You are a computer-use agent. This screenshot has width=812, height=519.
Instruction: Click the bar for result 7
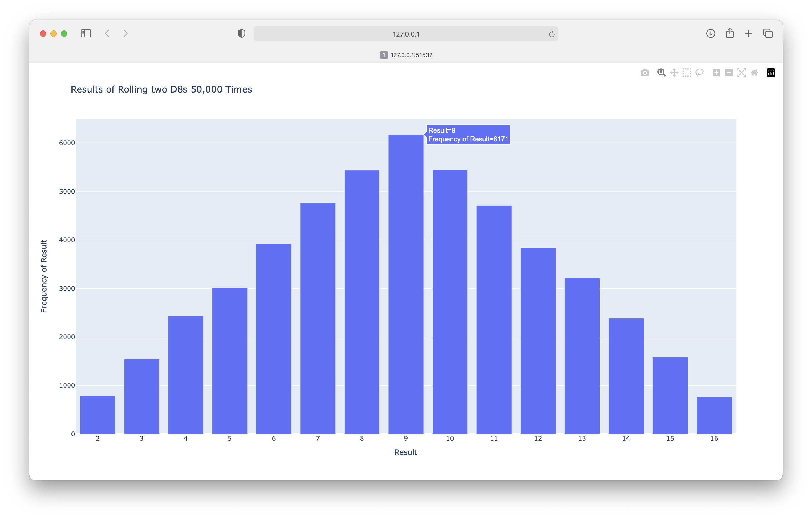click(318, 318)
